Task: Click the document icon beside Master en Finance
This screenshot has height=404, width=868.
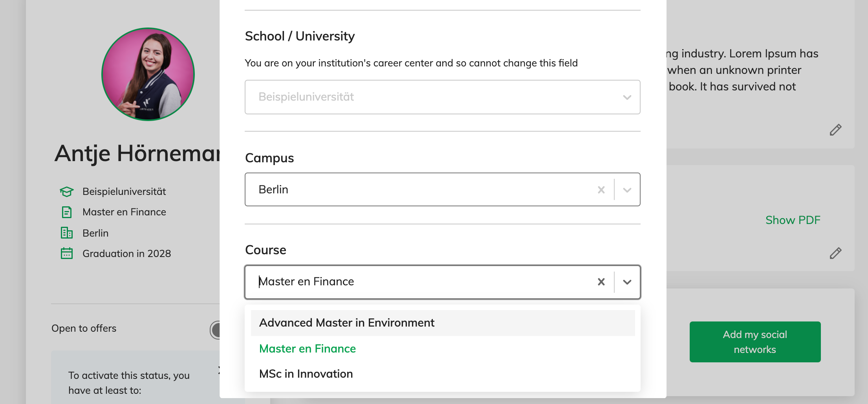Action: point(66,212)
